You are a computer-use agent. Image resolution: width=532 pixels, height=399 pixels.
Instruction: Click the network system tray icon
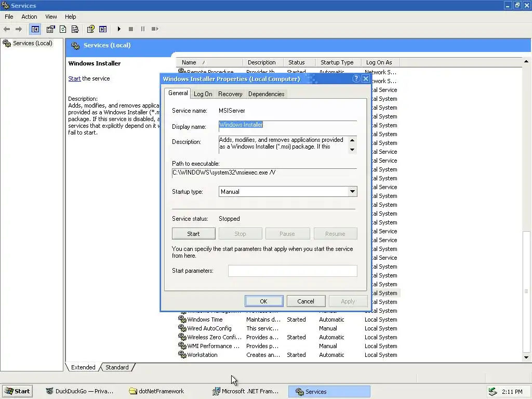(x=493, y=392)
